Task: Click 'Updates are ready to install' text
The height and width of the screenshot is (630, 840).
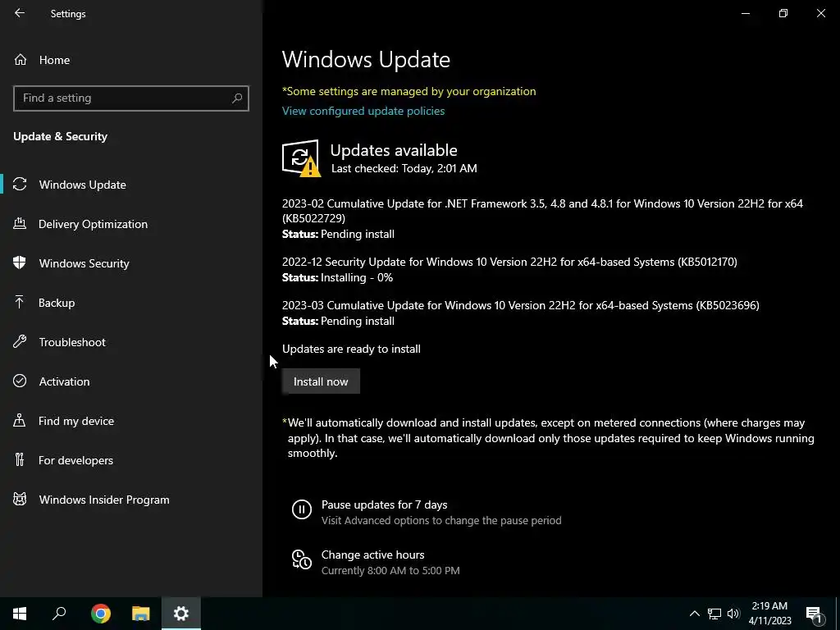Action: (351, 349)
